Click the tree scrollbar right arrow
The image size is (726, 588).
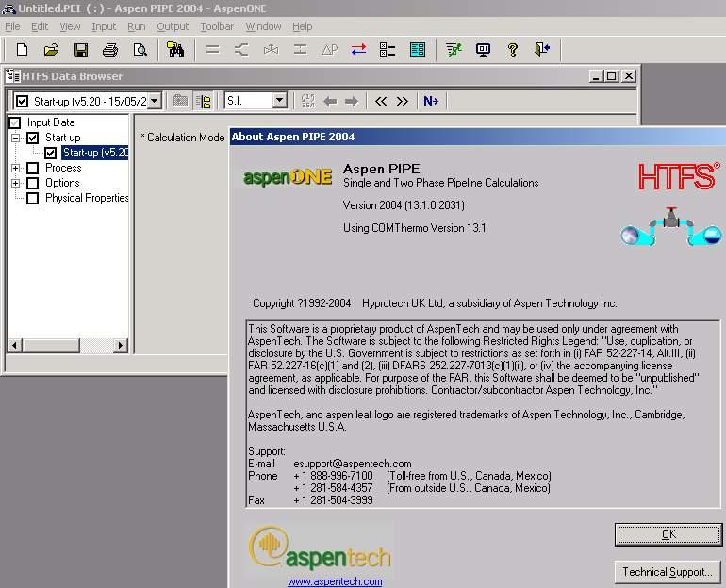click(121, 345)
